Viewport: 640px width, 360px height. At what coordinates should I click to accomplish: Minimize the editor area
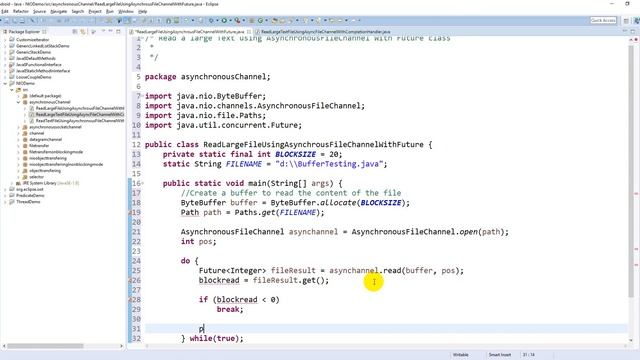tap(625, 31)
